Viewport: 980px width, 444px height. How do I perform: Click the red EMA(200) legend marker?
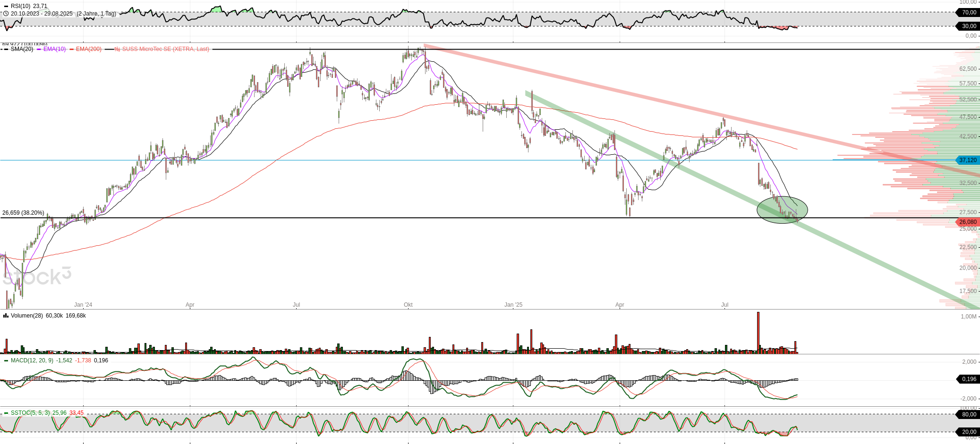72,49
